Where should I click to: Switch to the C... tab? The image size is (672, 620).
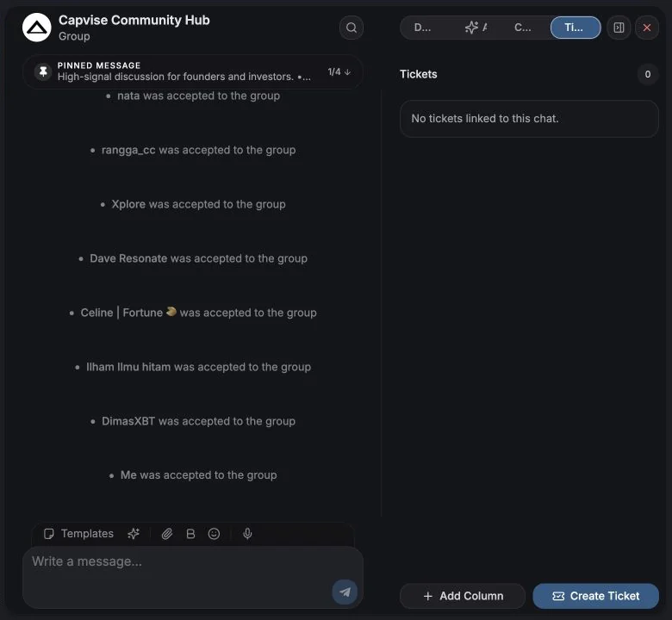coord(522,28)
